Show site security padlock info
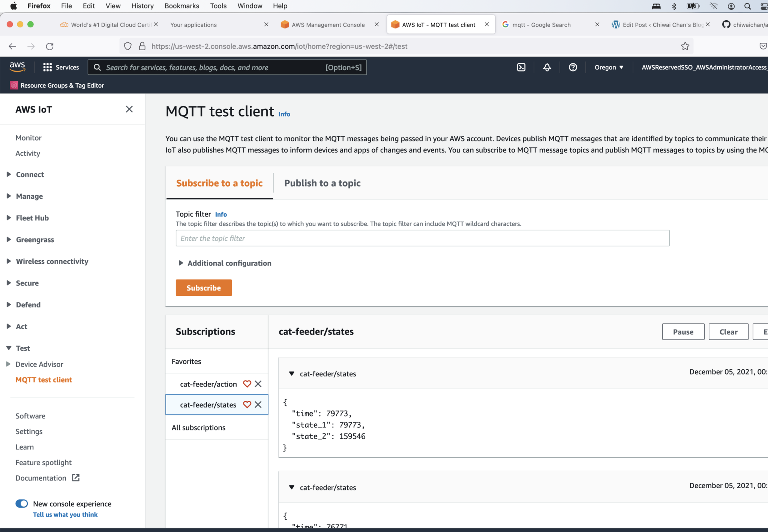 [142, 46]
